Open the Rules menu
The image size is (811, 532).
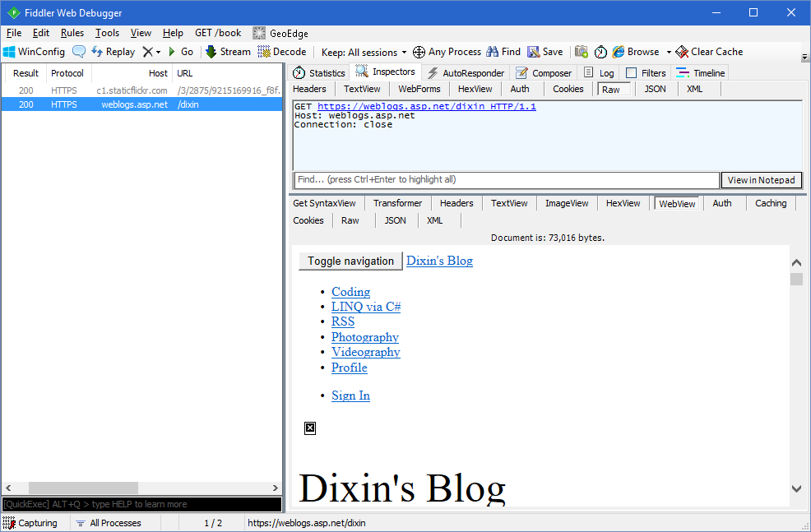[72, 33]
